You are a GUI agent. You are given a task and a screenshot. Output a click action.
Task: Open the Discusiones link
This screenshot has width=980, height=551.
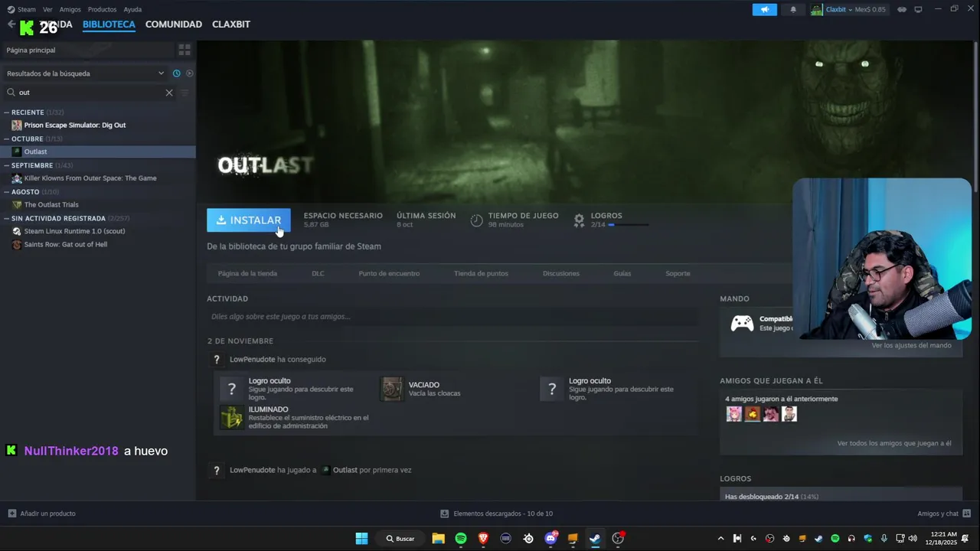(561, 273)
